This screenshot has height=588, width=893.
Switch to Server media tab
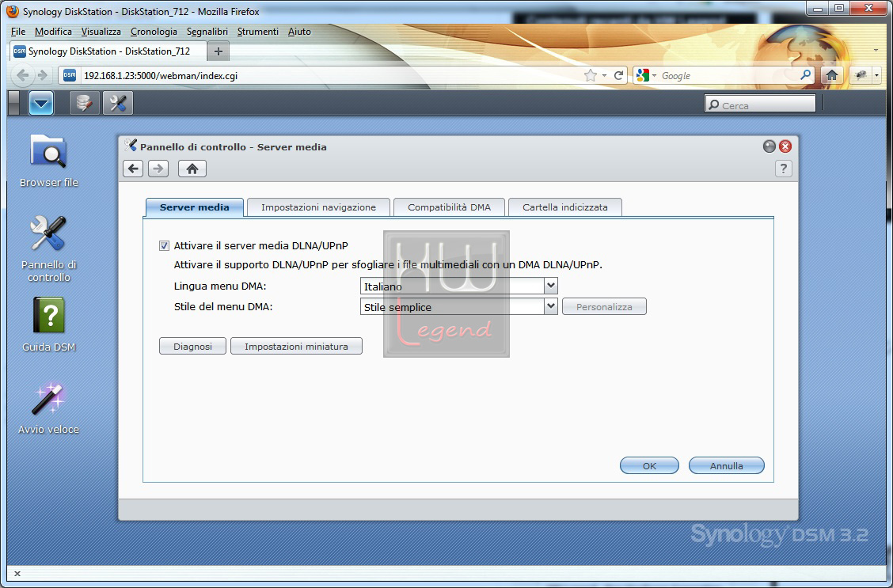pyautogui.click(x=194, y=207)
